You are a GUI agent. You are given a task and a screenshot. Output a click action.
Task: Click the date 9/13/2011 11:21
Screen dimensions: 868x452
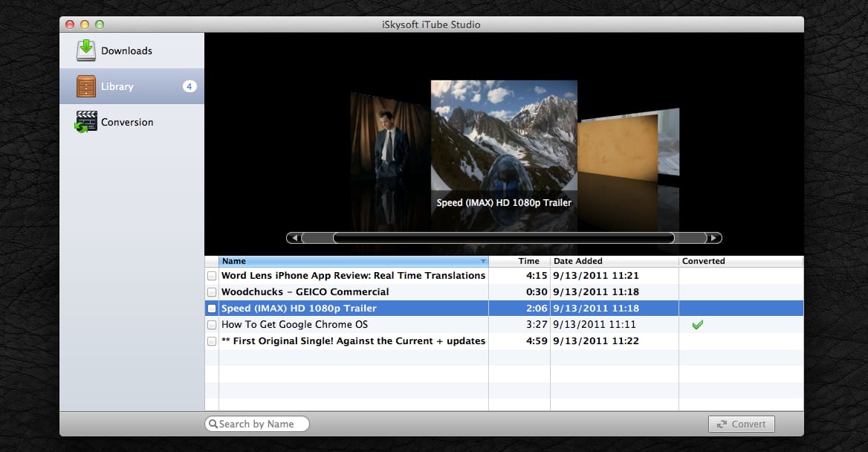click(x=596, y=276)
